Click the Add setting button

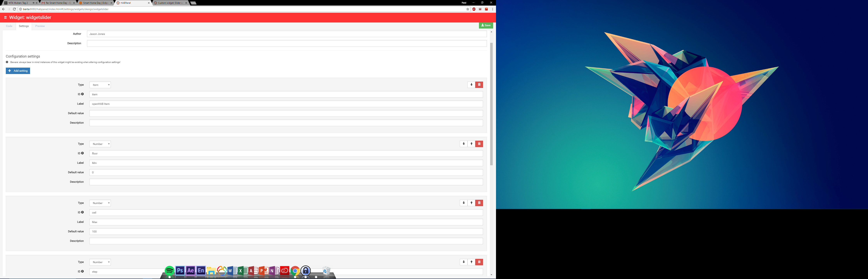pyautogui.click(x=18, y=71)
